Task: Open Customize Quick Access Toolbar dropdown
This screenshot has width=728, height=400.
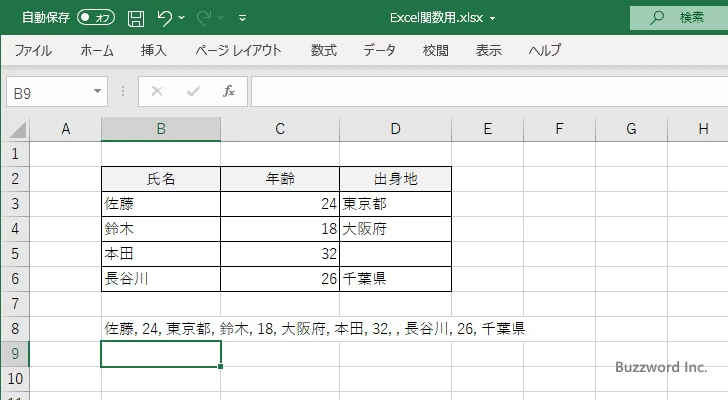Action: click(x=242, y=18)
